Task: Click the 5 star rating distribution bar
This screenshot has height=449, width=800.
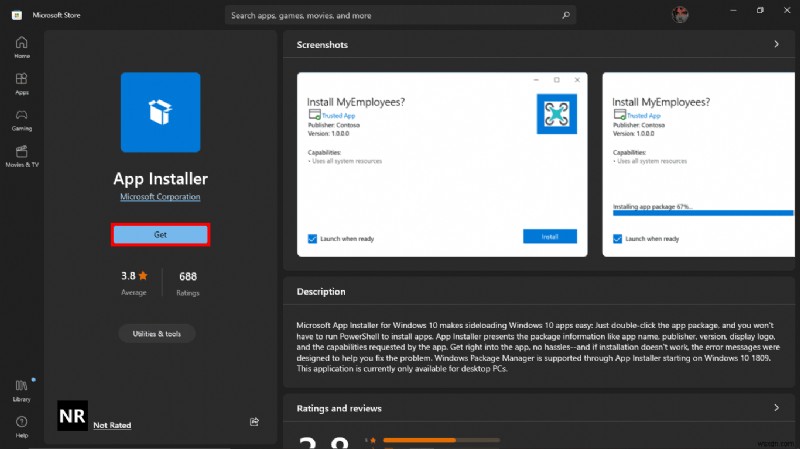Action: (x=441, y=440)
